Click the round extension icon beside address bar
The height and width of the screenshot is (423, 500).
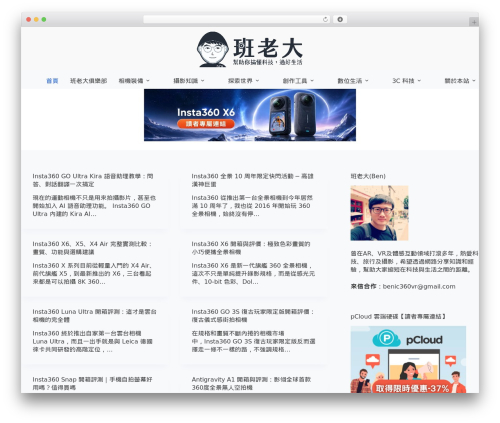point(340,19)
